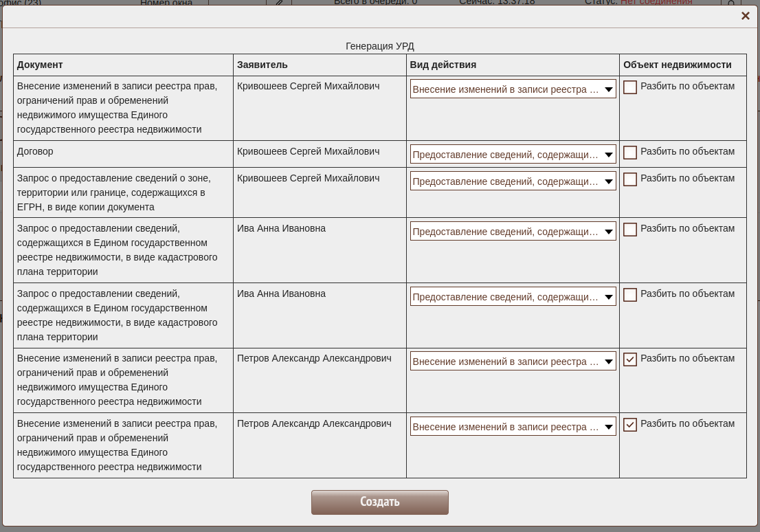This screenshot has width=760, height=532.
Task: Tick split-by-objects checkbox for first Ива Анна row
Action: [x=630, y=230]
